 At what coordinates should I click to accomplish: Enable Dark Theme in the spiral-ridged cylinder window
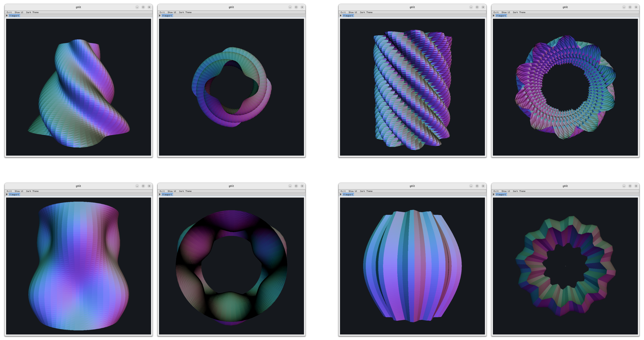[366, 12]
